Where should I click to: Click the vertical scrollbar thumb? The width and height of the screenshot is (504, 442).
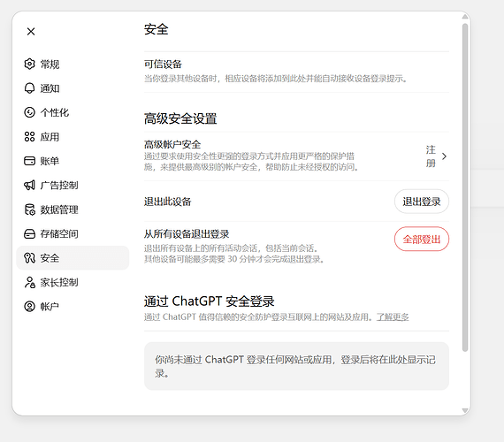coord(465,187)
